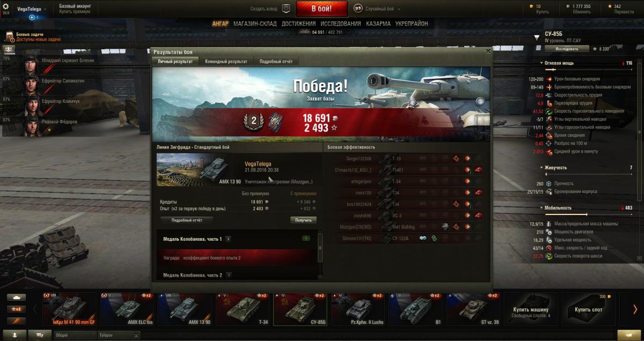Click the downloads arrow icon in bottom bar

click(14, 335)
